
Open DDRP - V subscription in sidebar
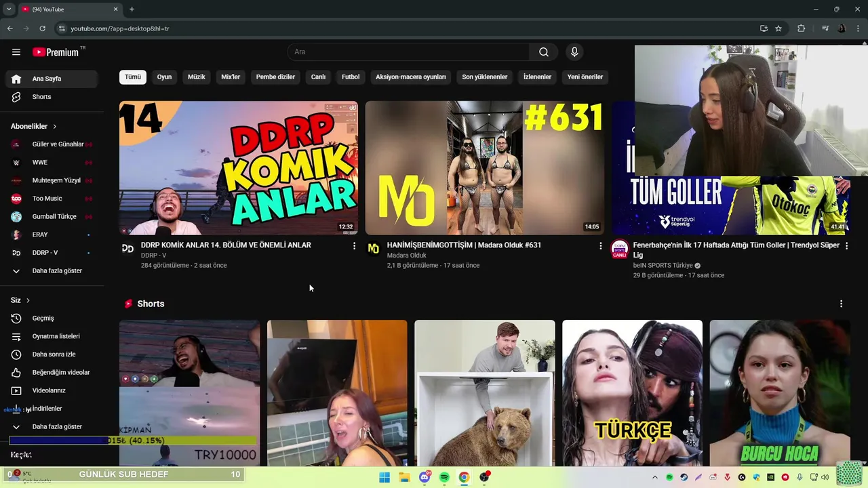[x=52, y=253]
